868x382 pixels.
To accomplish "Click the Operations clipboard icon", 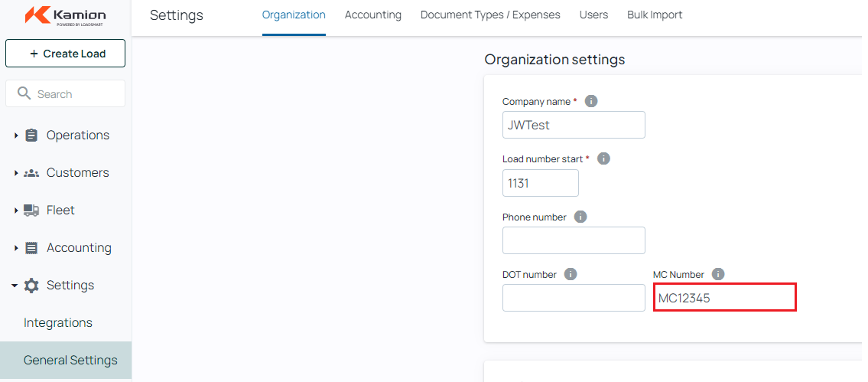I will (31, 135).
